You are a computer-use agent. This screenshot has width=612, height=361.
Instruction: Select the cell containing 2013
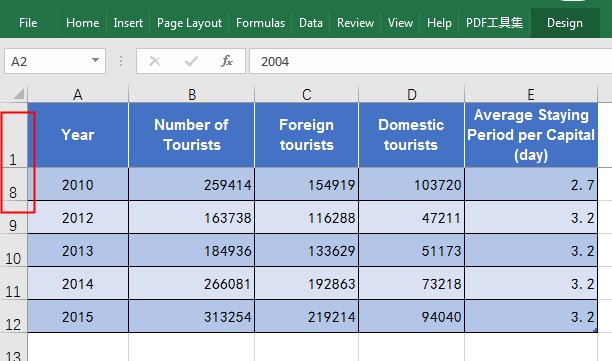78,251
